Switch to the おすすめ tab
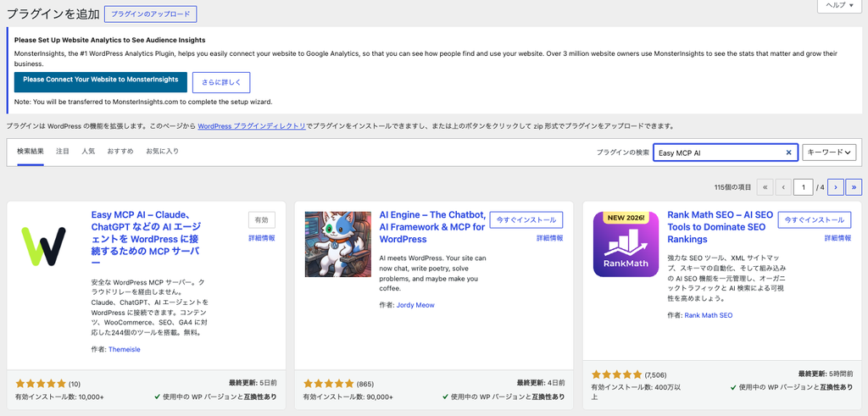This screenshot has height=416, width=868. [x=120, y=151]
